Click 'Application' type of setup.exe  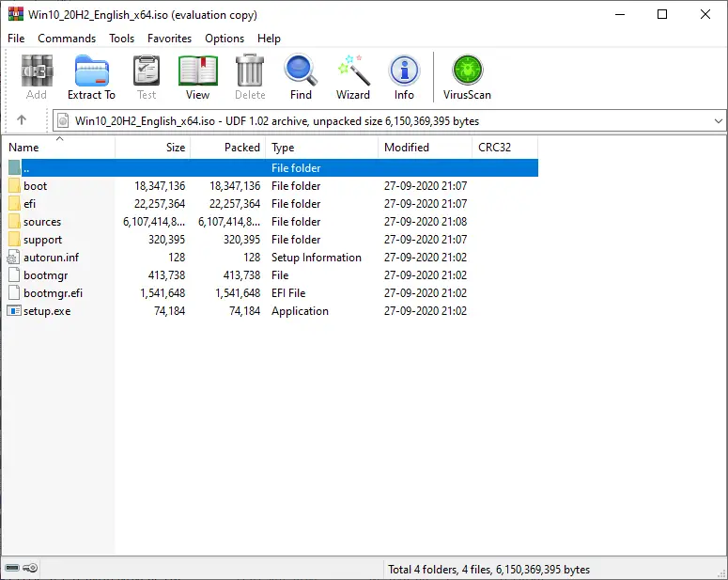pos(300,311)
